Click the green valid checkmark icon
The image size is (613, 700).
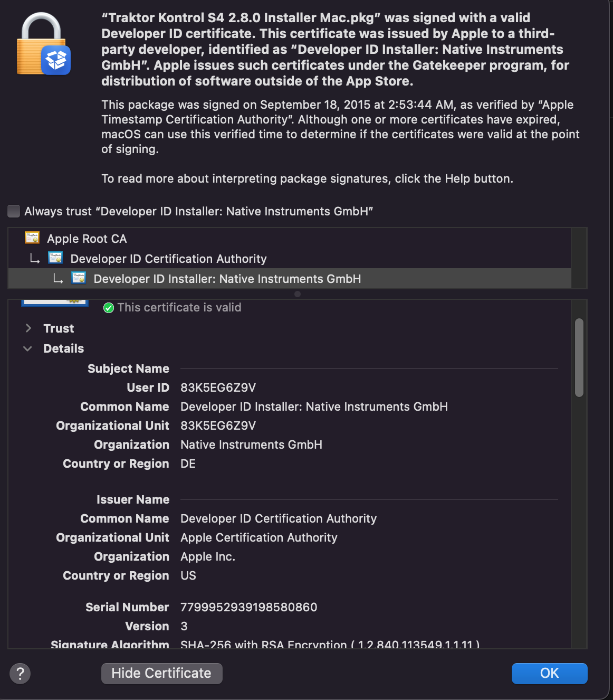click(109, 308)
